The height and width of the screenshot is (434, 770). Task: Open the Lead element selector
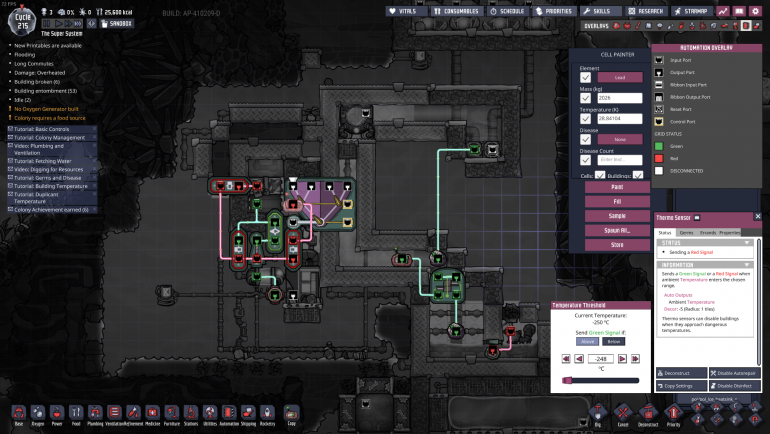click(619, 77)
